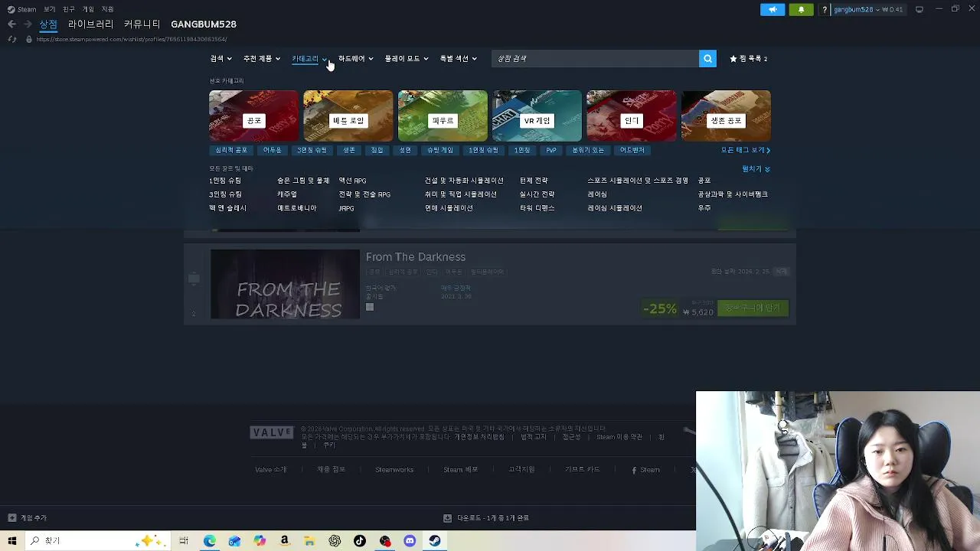
Task: Switch to the 라이브러리 tab
Action: [x=90, y=24]
